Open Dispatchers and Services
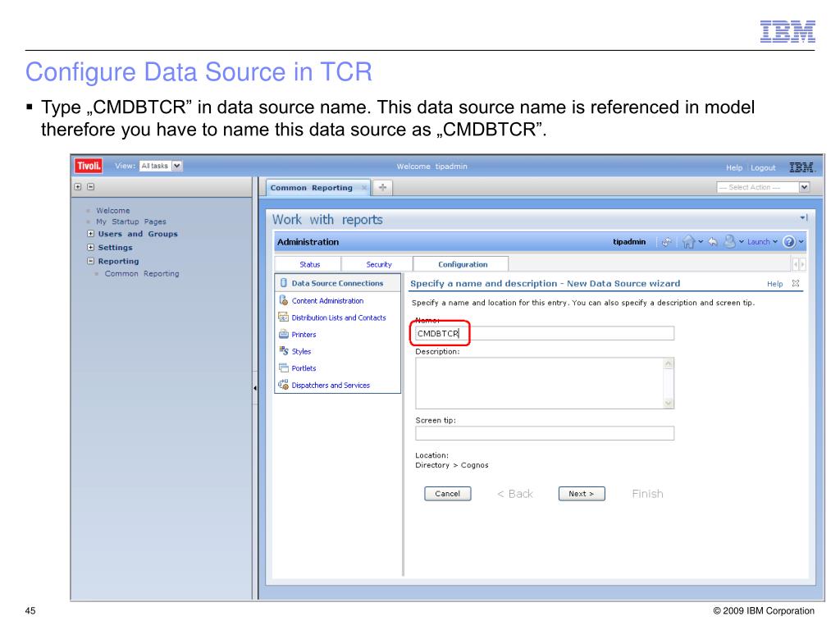The width and height of the screenshot is (840, 630). tap(331, 386)
